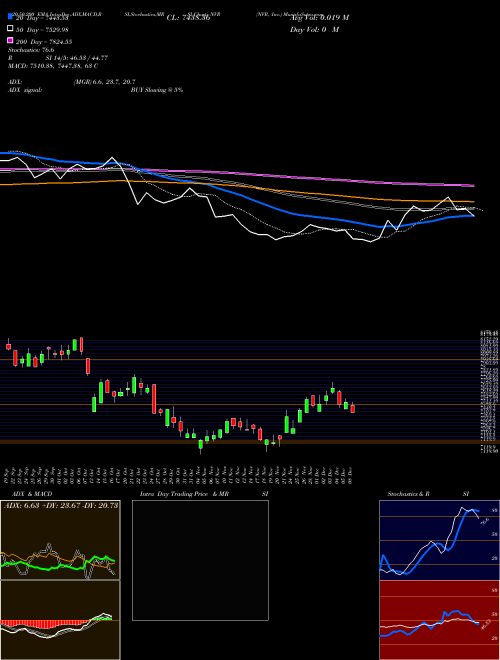Click the 'ADX: 6.63 +DY: 23.67 -DY: 20.73' readout
The height and width of the screenshot is (660, 500).
coord(61,505)
